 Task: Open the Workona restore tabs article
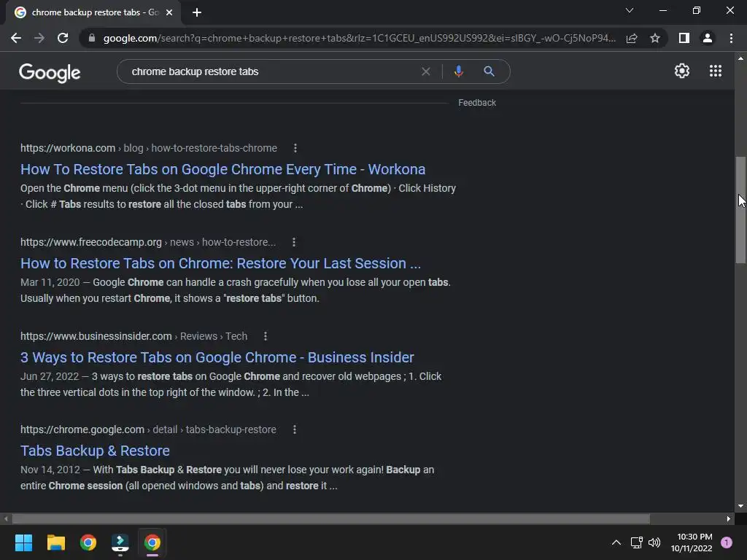222,169
